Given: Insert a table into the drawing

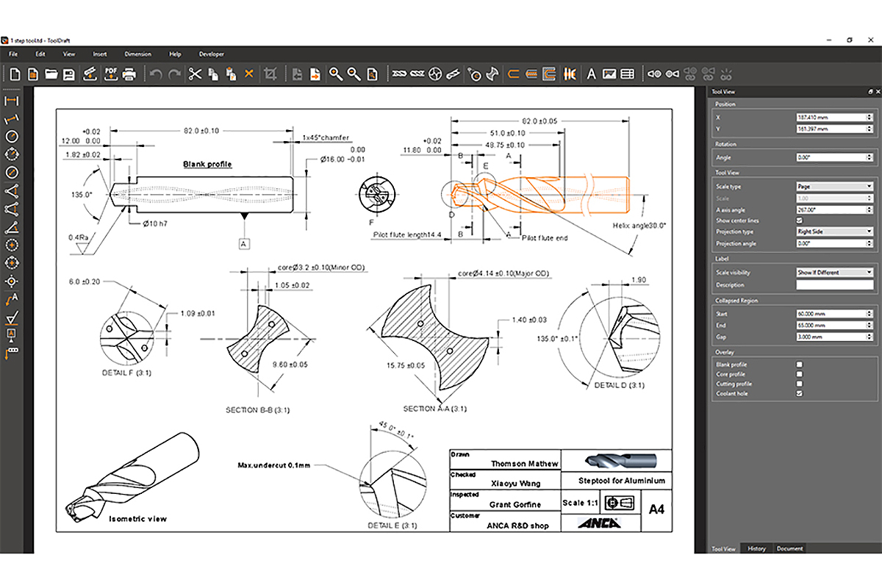Looking at the screenshot, I should coord(627,73).
